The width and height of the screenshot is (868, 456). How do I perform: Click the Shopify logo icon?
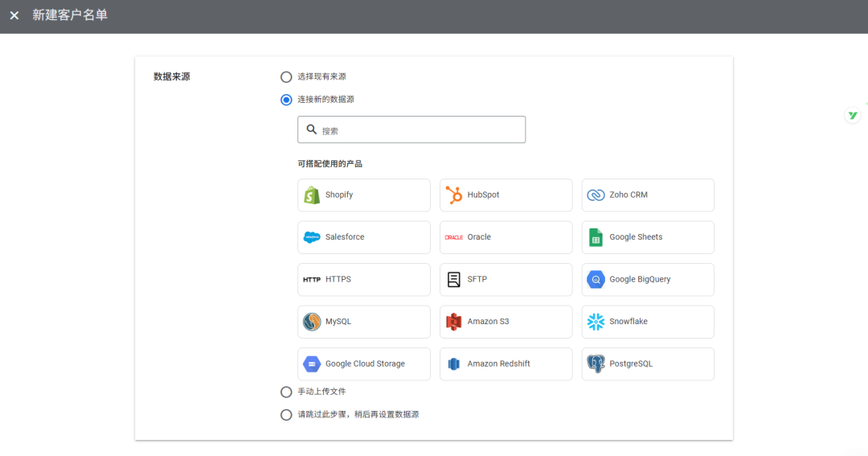312,195
